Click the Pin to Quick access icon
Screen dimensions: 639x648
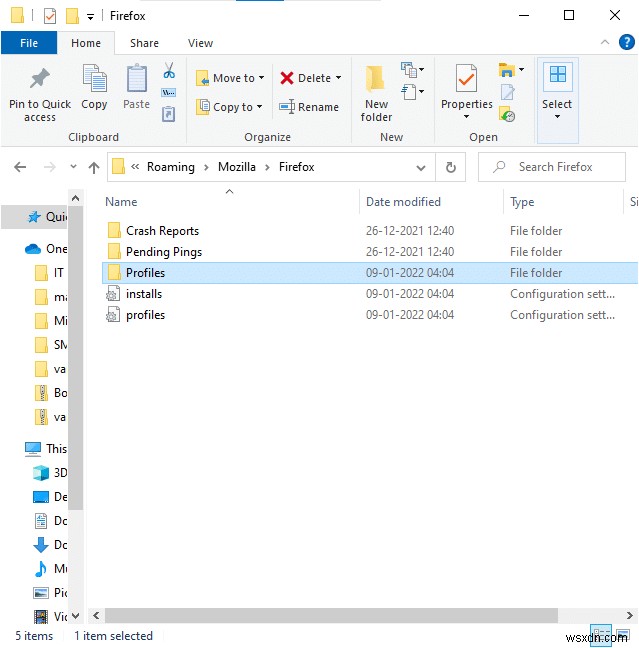pos(40,78)
